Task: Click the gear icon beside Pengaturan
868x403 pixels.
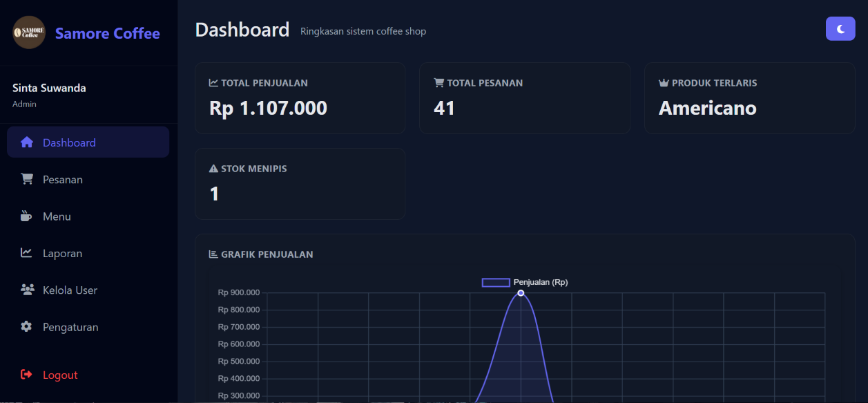Action: click(26, 326)
